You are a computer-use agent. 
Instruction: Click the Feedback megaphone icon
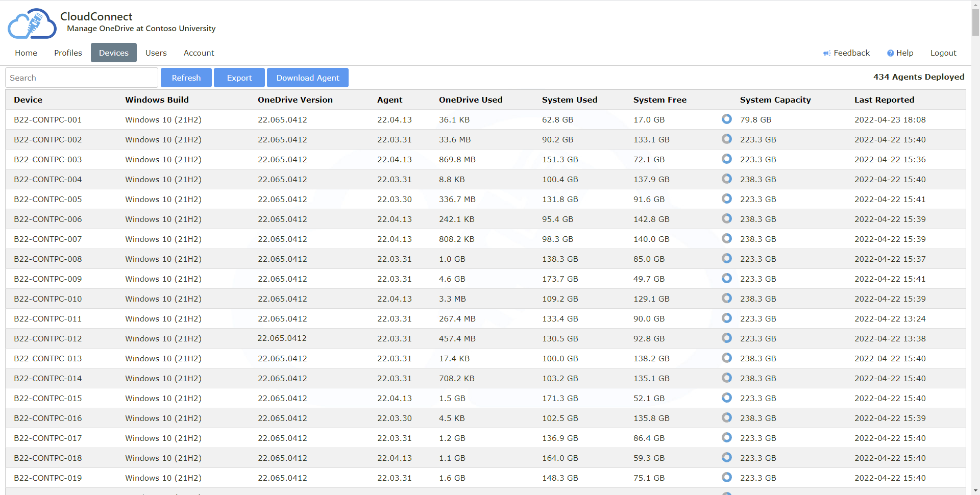[826, 53]
